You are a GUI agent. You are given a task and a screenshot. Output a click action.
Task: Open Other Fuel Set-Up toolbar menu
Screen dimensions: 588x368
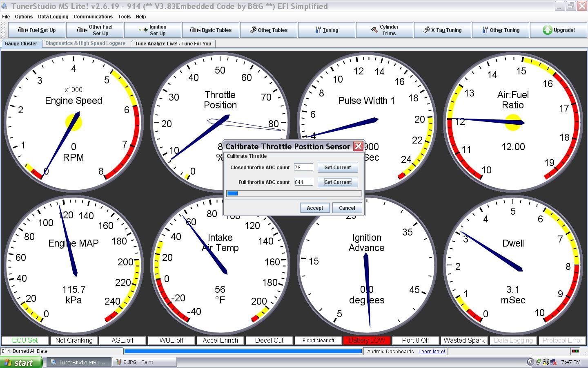pos(95,30)
